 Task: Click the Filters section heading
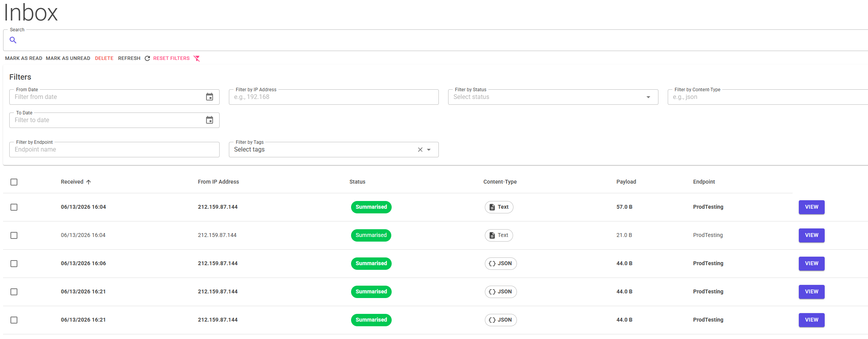pos(20,77)
